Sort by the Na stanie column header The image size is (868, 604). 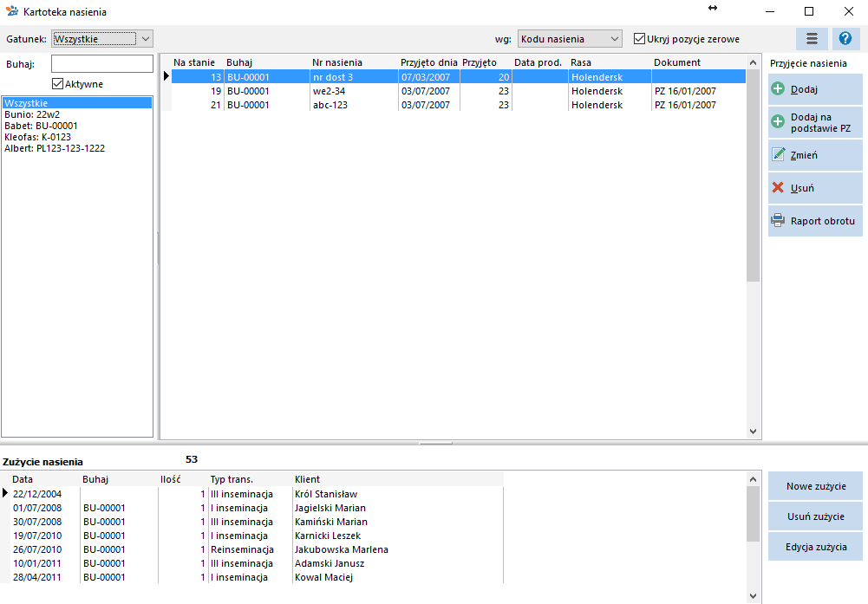(x=193, y=62)
